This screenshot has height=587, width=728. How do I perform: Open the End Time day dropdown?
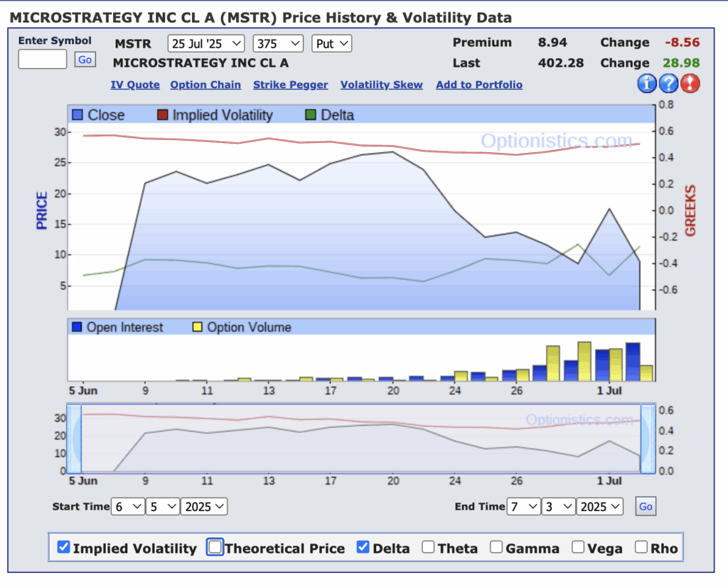click(558, 506)
